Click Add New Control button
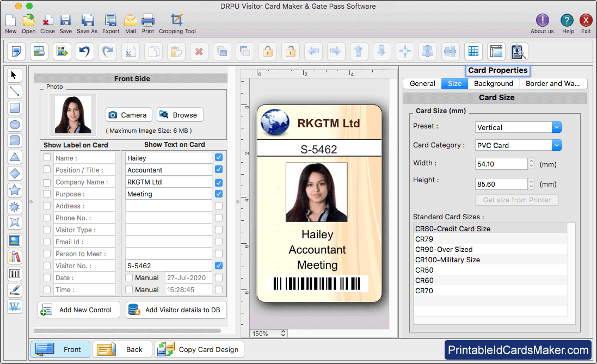597x364 pixels. [x=79, y=310]
